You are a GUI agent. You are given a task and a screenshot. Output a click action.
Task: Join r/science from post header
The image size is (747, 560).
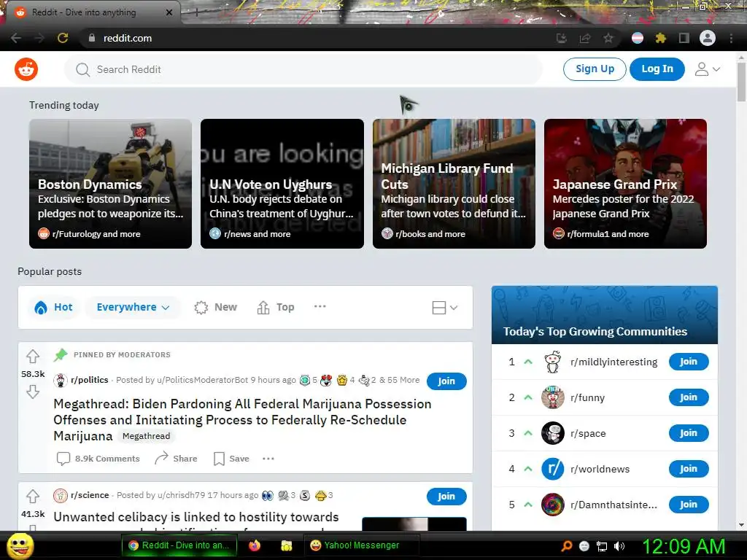click(x=446, y=496)
